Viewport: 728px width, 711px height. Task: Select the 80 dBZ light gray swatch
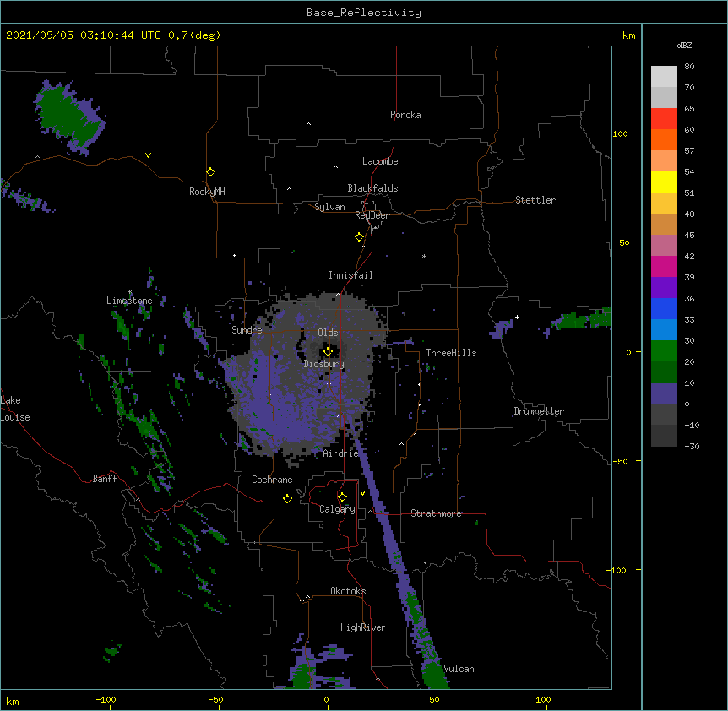click(664, 77)
